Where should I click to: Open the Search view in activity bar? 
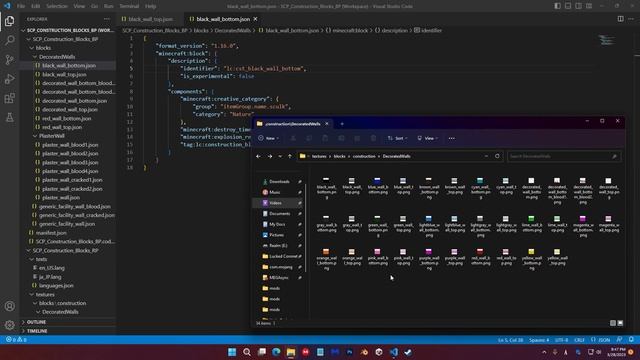(x=9, y=40)
